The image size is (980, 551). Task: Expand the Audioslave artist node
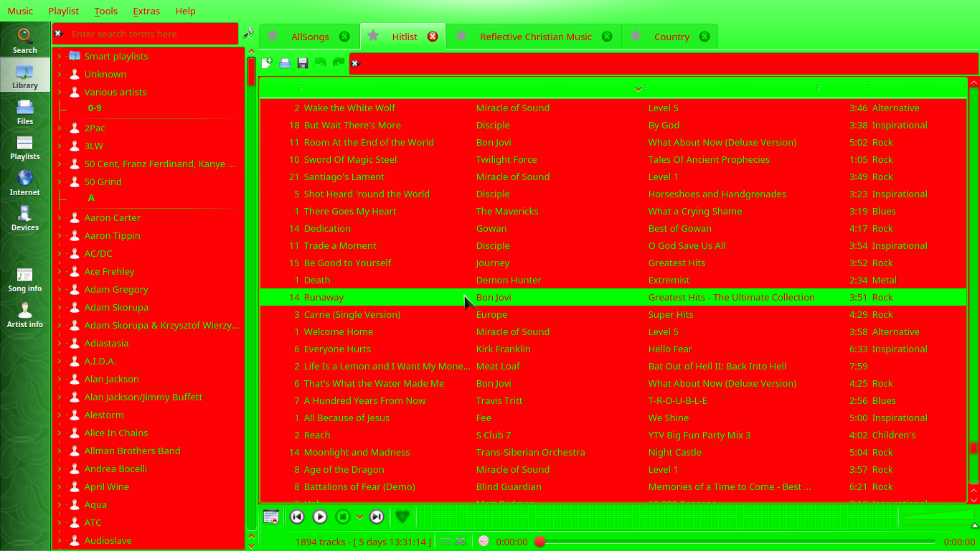[x=59, y=540]
